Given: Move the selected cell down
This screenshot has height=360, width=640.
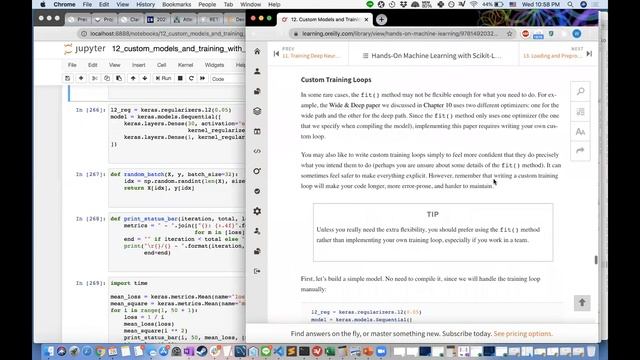Looking at the screenshot, I should [x=144, y=78].
